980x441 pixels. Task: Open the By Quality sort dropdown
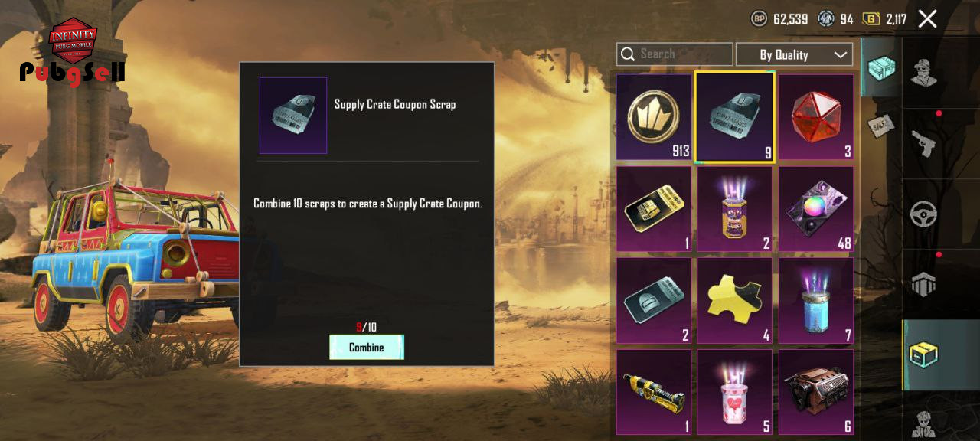(x=794, y=54)
